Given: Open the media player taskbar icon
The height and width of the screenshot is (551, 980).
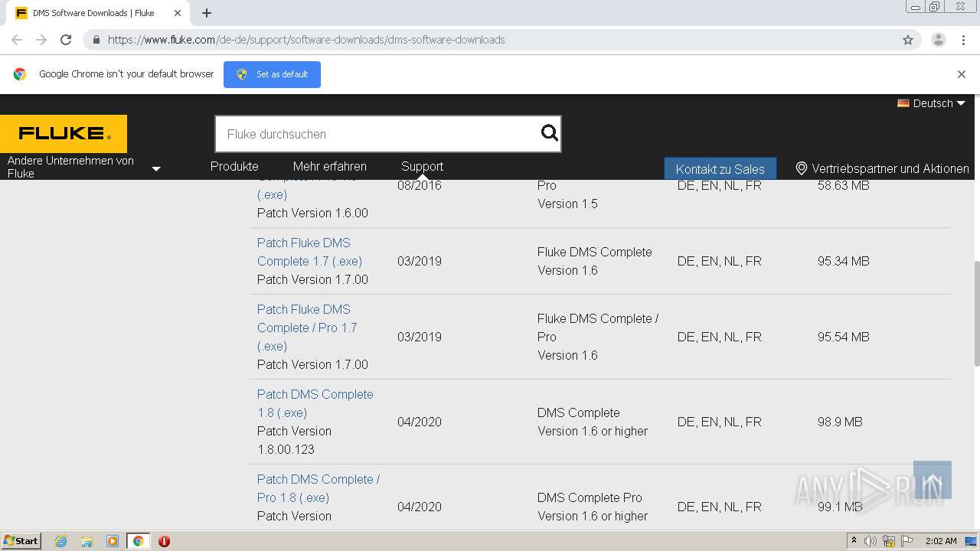Looking at the screenshot, I should 113,541.
